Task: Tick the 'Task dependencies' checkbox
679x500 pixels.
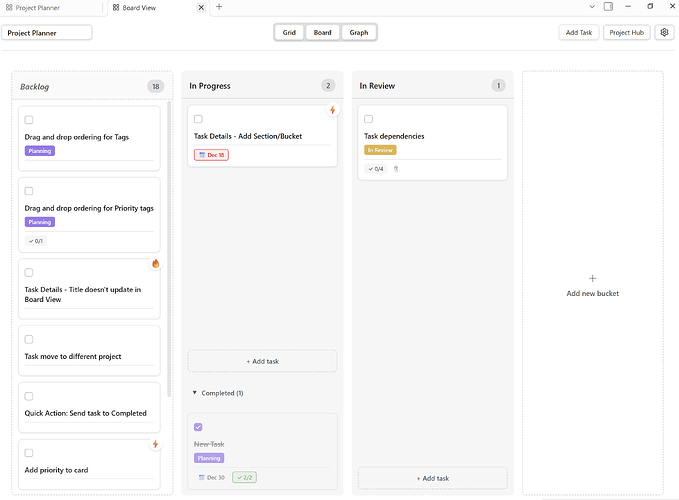Action: click(x=368, y=119)
